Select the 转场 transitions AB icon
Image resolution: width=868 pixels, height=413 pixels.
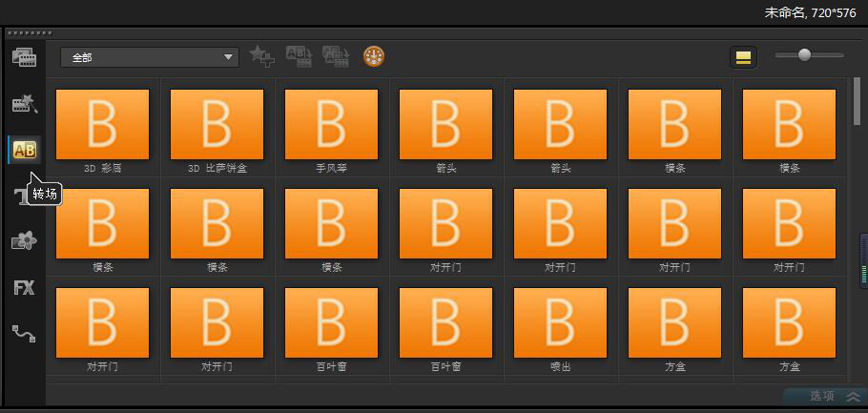24,150
